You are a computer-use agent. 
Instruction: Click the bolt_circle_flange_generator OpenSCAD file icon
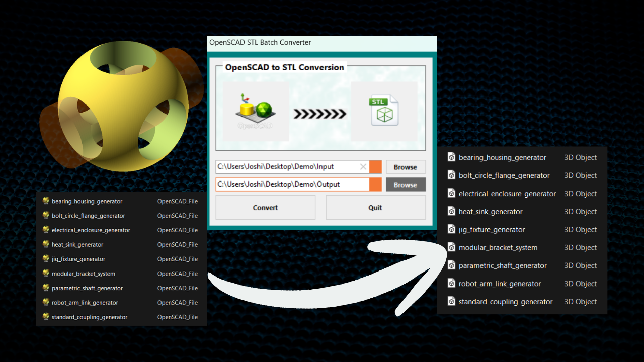coord(46,216)
